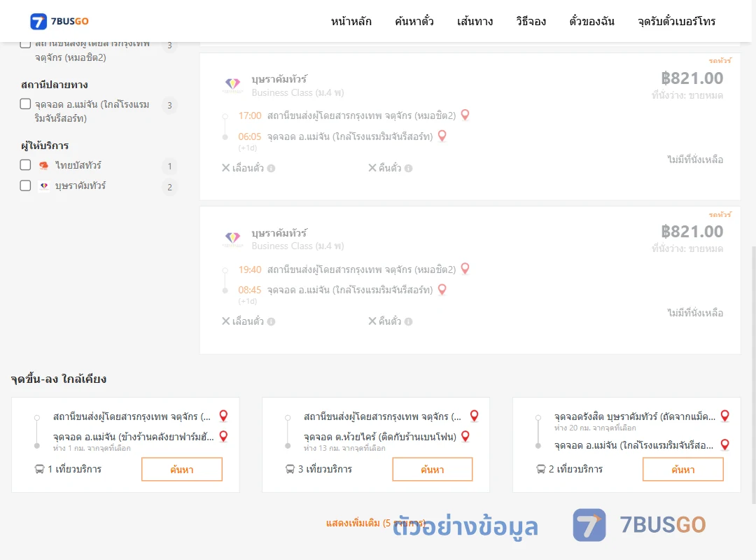Tick the จุดจอด อ.แม่จัน destination checkbox
Viewport: 756px width, 560px height.
click(26, 104)
